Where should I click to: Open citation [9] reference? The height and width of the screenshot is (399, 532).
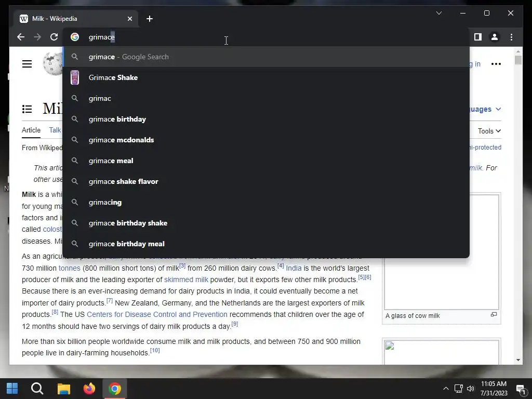(234, 324)
